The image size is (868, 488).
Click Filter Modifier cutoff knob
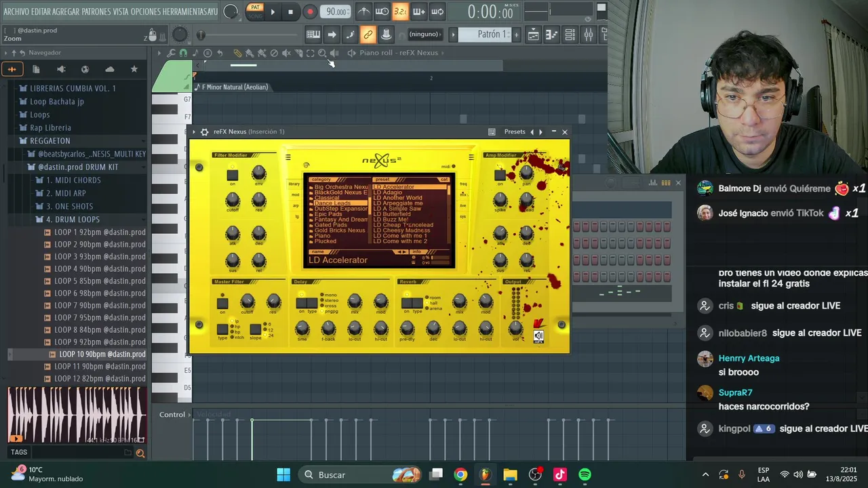point(233,200)
